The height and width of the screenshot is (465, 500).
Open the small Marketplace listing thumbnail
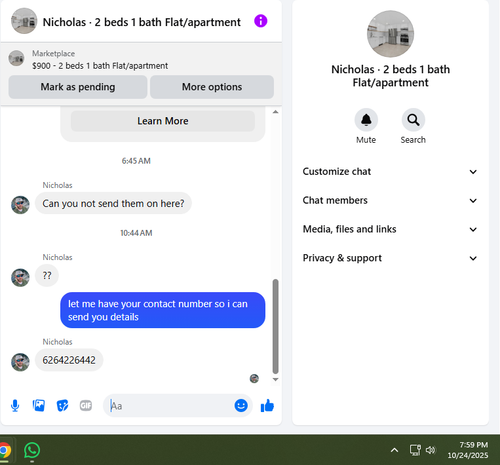(16, 58)
